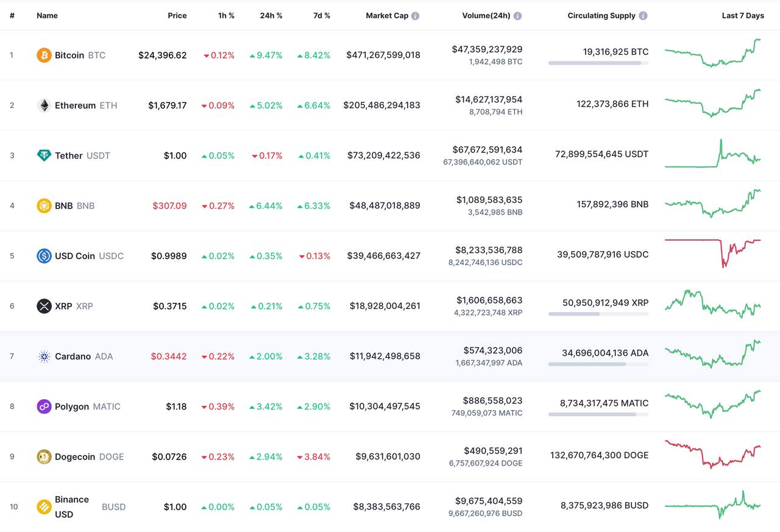The width and height of the screenshot is (780, 532).
Task: Click the Cardano logo icon
Action: click(x=44, y=356)
